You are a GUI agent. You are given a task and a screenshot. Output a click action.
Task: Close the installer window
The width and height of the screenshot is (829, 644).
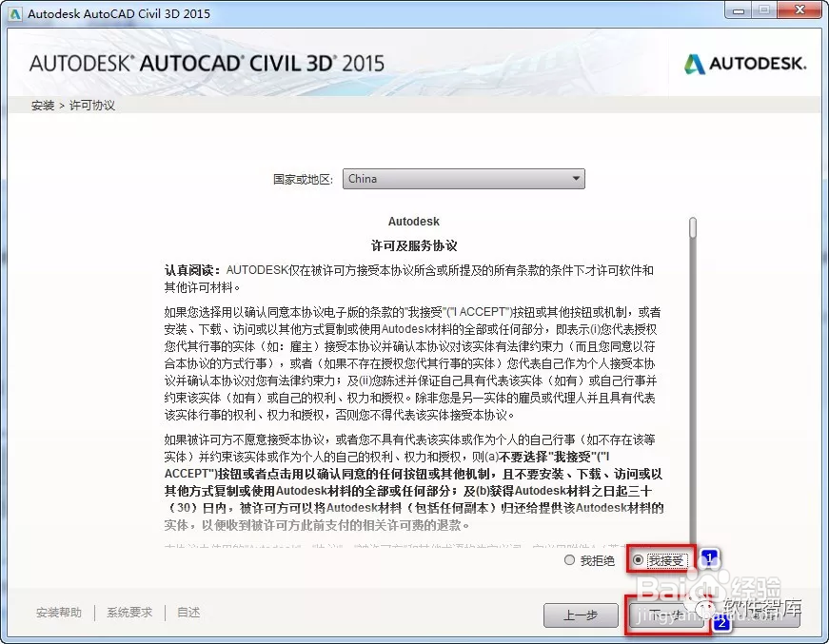(x=799, y=10)
